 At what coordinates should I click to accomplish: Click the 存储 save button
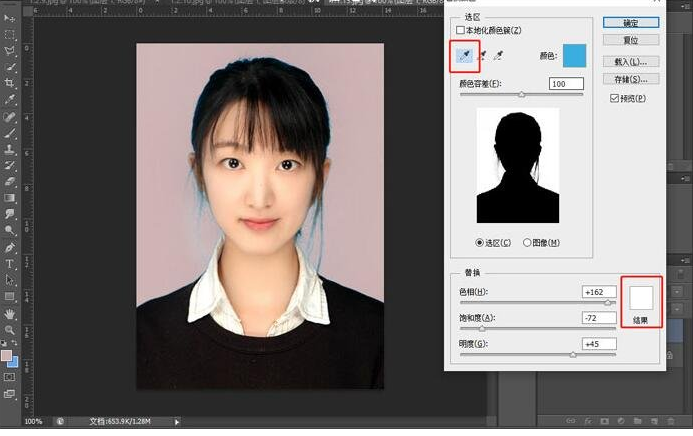coord(631,79)
